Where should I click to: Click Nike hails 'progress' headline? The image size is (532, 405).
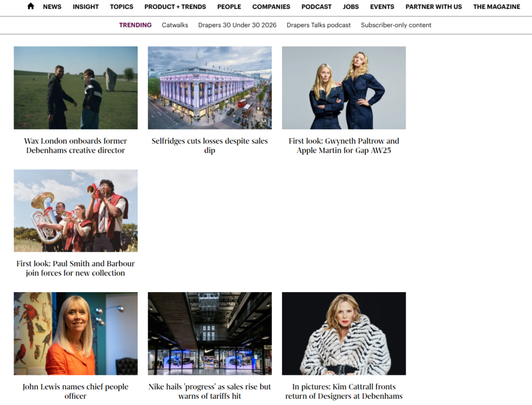point(209,391)
